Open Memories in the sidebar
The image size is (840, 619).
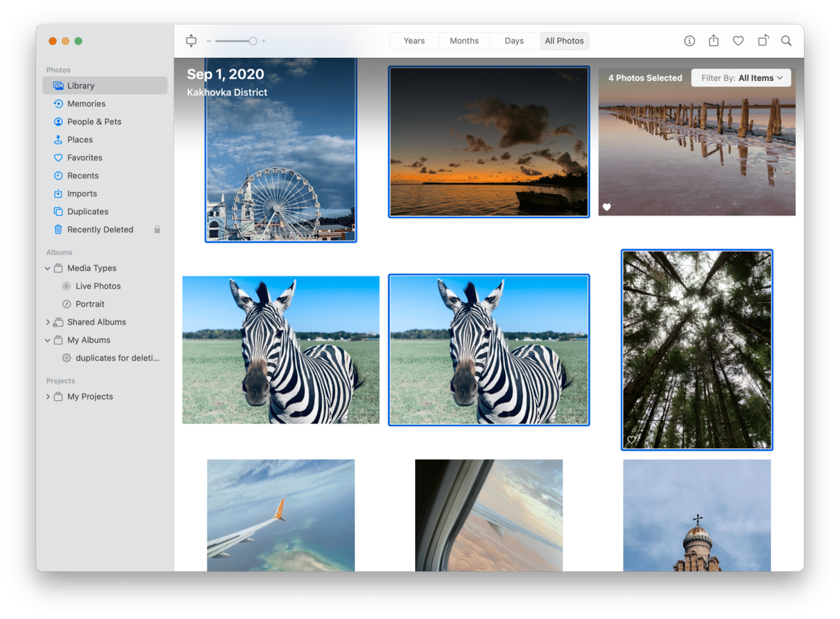(86, 104)
